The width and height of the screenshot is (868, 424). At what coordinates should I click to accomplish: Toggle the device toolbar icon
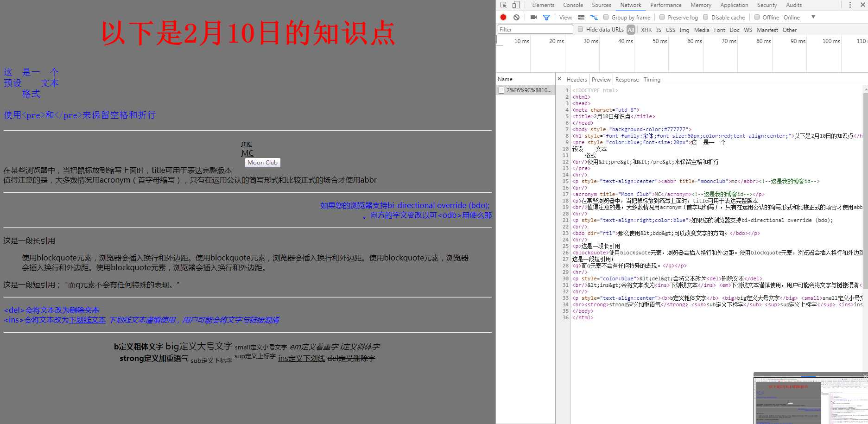(516, 5)
